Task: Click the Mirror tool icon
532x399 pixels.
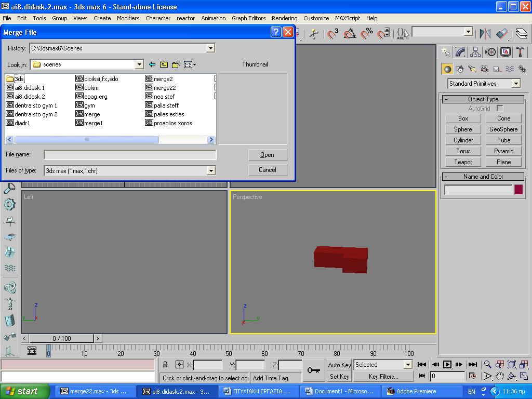Action: pyautogui.click(x=485, y=34)
